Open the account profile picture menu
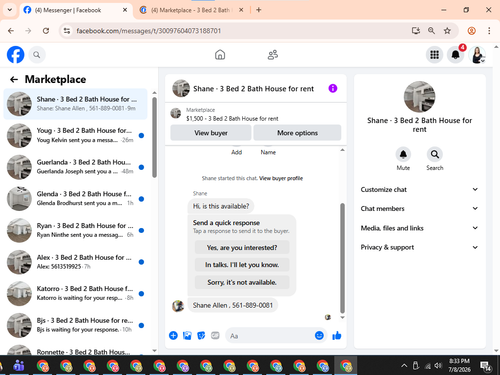The height and width of the screenshot is (375, 500). coord(477,55)
